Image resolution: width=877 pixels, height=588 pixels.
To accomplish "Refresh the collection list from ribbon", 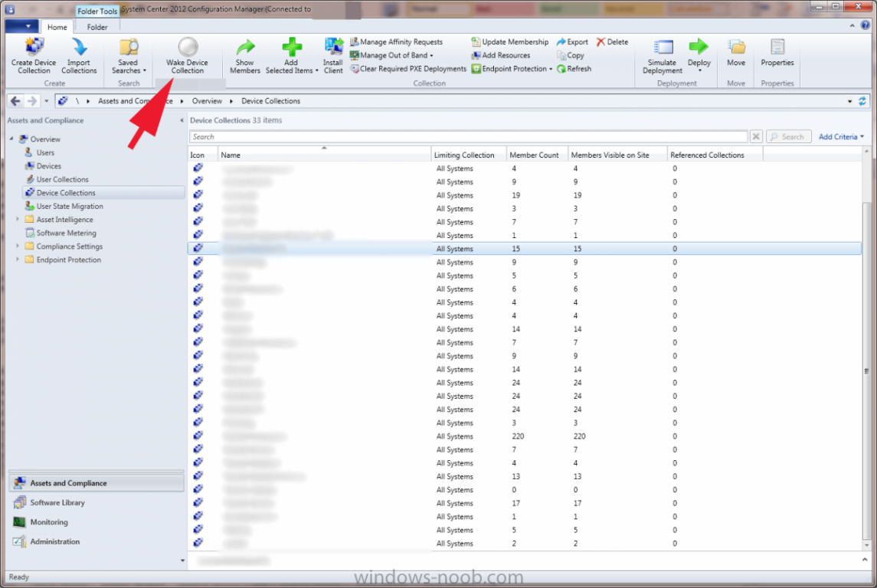I will pyautogui.click(x=574, y=69).
